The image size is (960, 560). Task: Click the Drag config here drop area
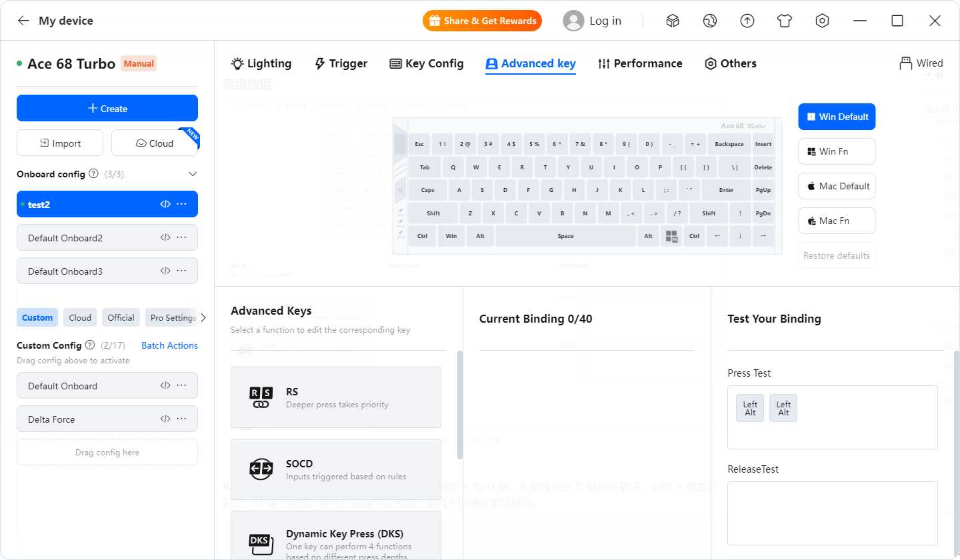(107, 452)
